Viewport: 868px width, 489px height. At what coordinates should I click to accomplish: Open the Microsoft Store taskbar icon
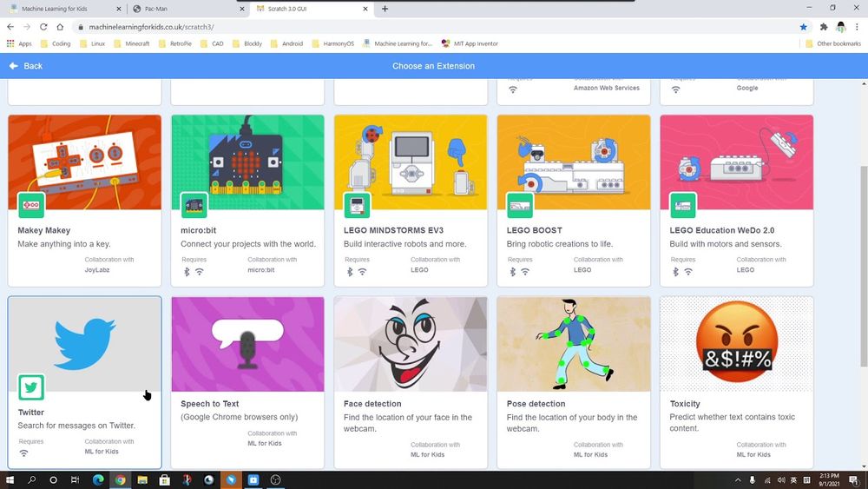tap(164, 480)
